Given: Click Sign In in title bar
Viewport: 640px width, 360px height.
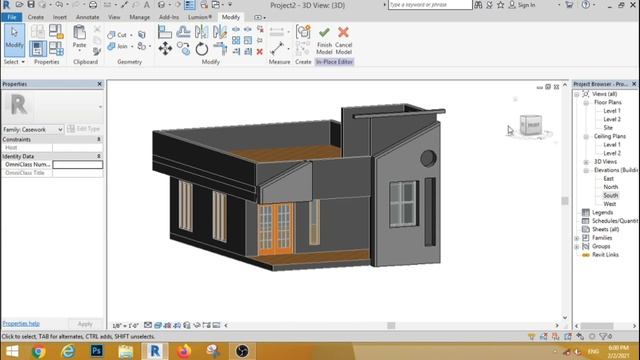Looking at the screenshot, I should pos(522,5).
